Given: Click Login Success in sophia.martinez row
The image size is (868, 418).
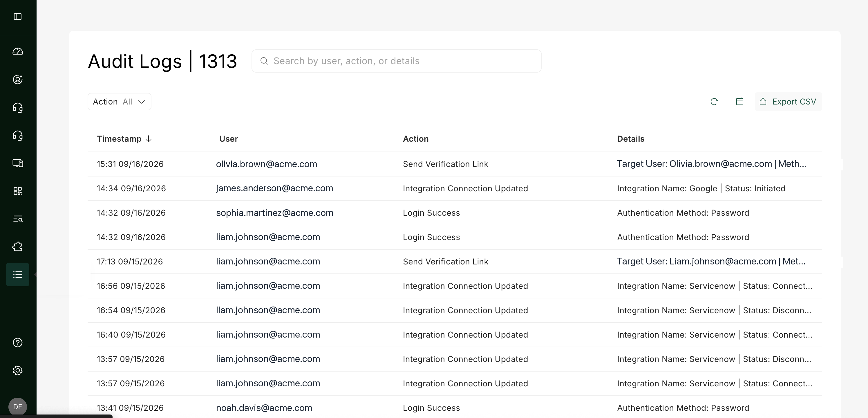Looking at the screenshot, I should [431, 213].
